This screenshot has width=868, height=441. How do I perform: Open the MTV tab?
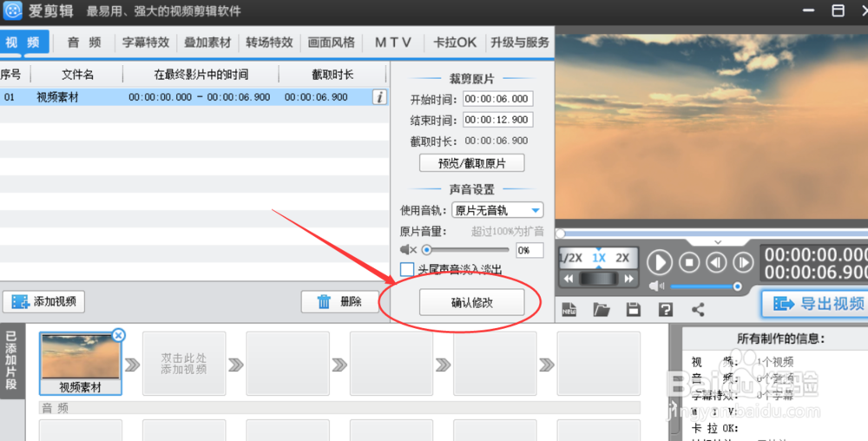(x=393, y=43)
